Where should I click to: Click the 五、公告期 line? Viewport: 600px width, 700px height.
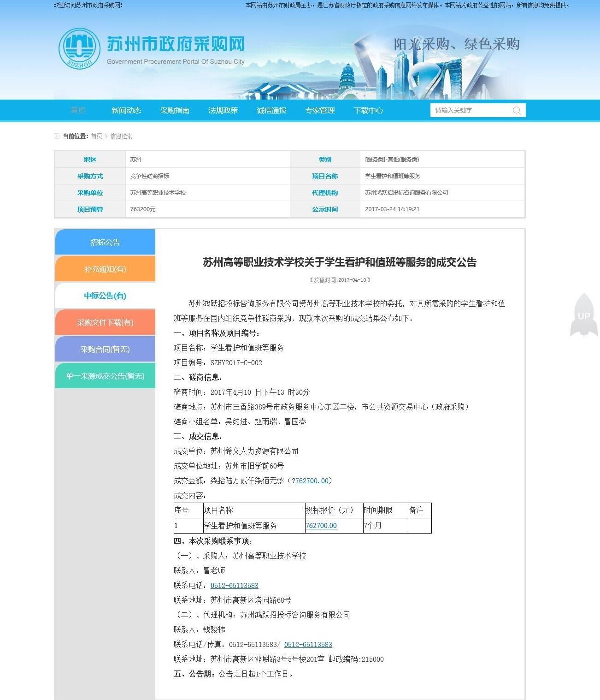(234, 674)
